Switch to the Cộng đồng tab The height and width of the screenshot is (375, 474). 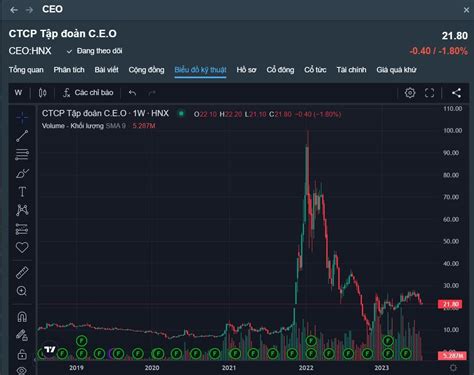tap(146, 70)
